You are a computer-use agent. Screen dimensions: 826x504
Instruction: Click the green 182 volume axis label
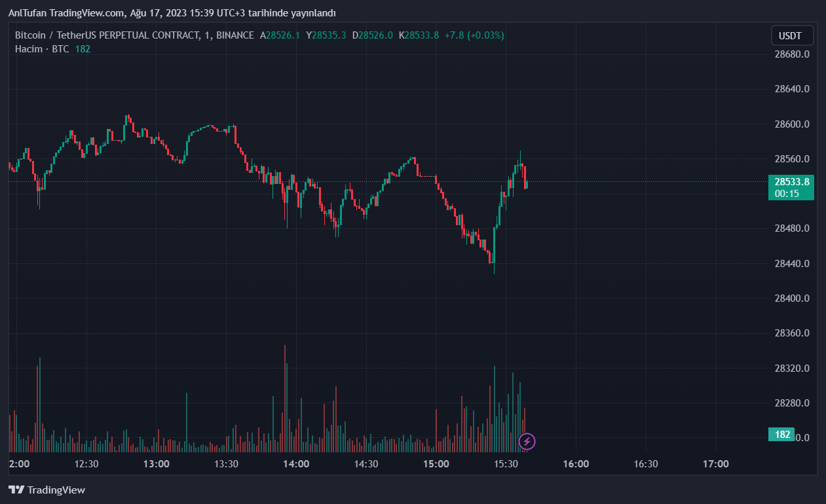[781, 435]
